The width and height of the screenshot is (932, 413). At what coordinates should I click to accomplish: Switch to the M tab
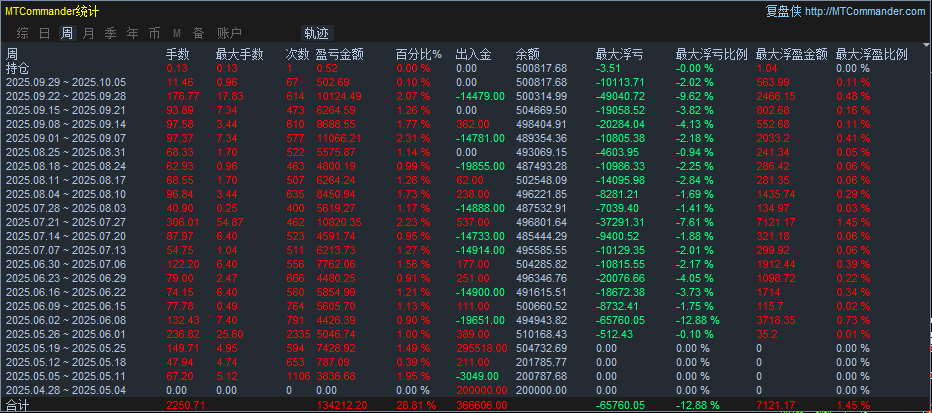(177, 33)
